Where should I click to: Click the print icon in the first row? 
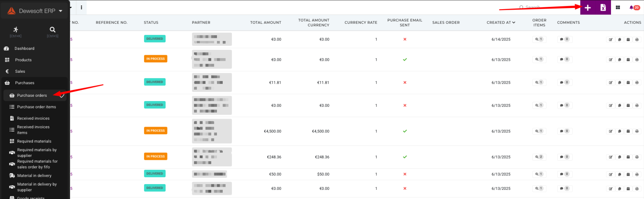coord(637,39)
